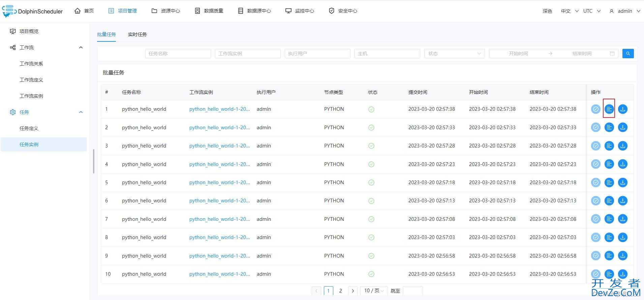Download log icon for row 9 task
Image resolution: width=644 pixels, height=300 pixels.
[623, 256]
